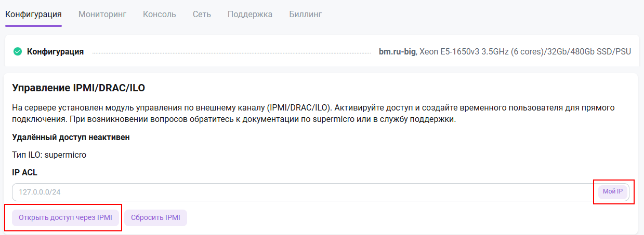This screenshot has width=644, height=235.
Task: Switch to the Мониторинг tab
Action: (102, 14)
